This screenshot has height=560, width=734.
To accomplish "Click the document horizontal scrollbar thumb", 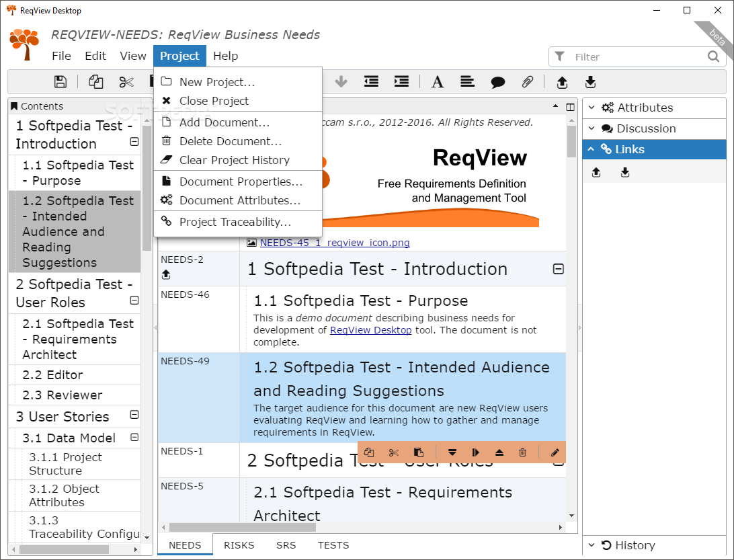I will [243, 527].
